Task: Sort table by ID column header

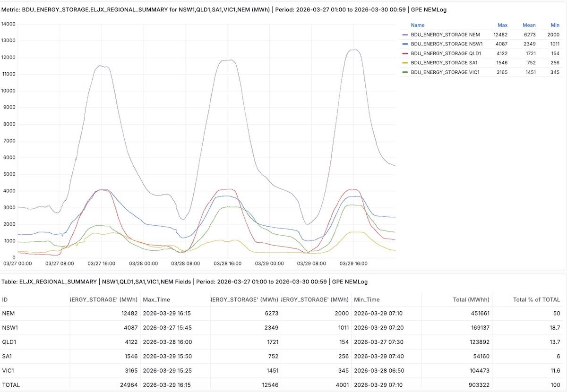Action: pos(5,299)
